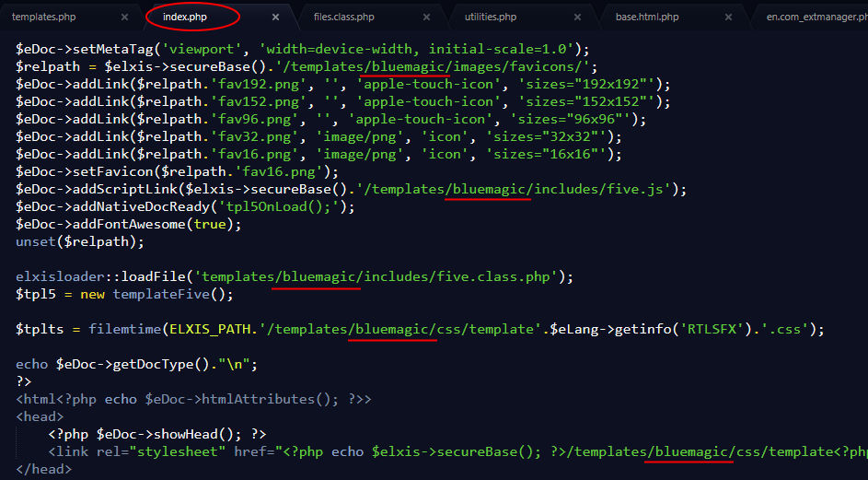Close the index.php tab
Screen dimensions: 868x480
click(x=275, y=18)
